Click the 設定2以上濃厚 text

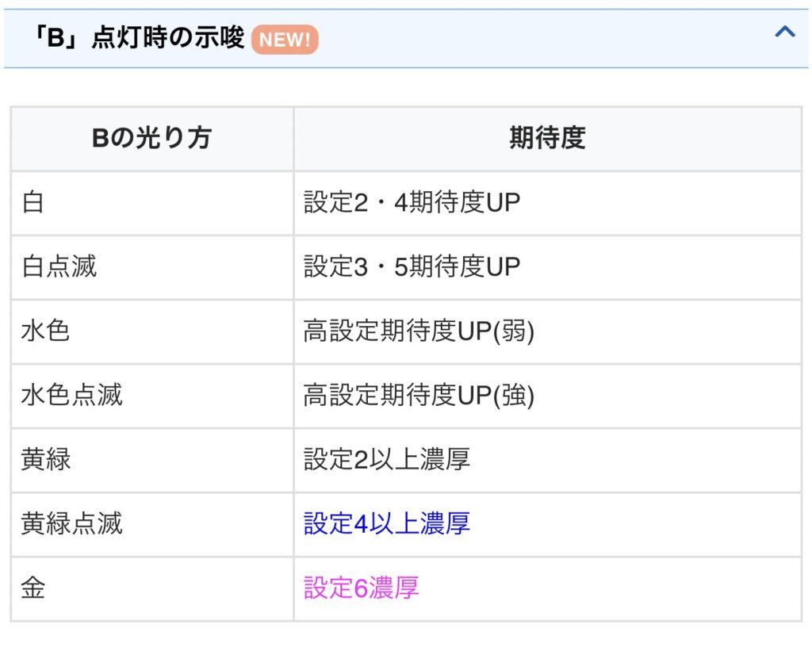coord(386,460)
